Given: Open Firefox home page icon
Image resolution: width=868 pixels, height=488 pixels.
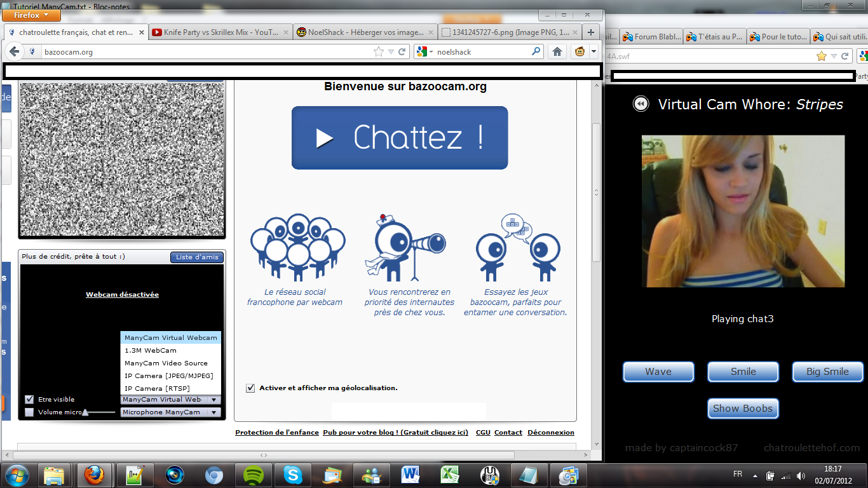Looking at the screenshot, I should click(x=557, y=51).
